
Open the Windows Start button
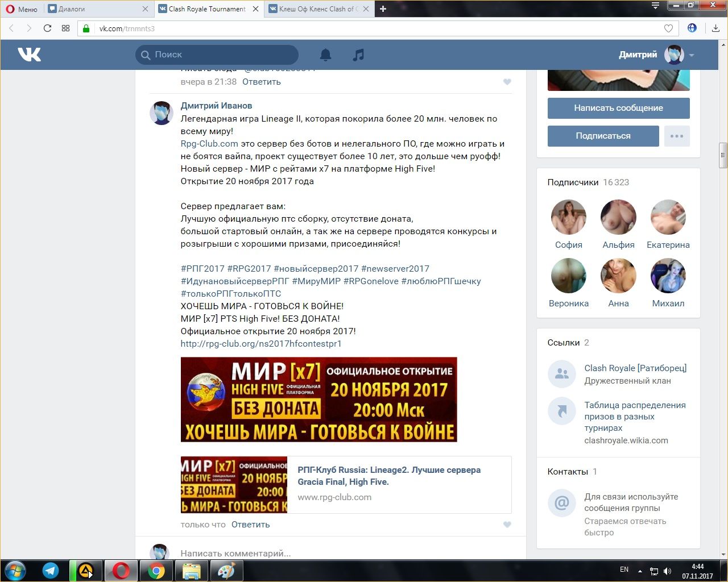point(15,571)
